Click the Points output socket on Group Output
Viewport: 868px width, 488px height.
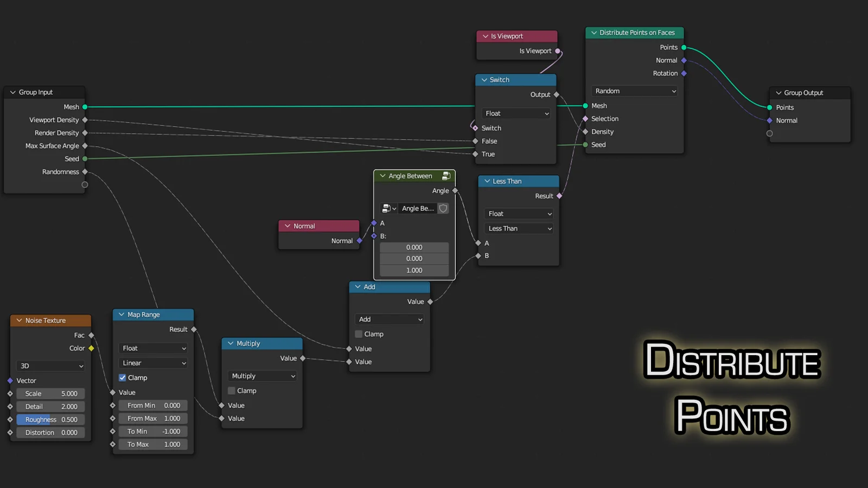point(769,107)
